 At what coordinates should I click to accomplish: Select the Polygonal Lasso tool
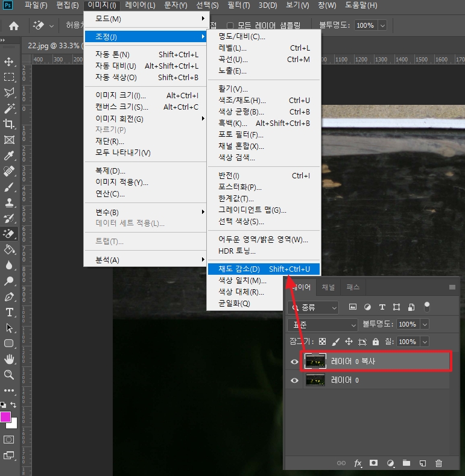pyautogui.click(x=9, y=93)
